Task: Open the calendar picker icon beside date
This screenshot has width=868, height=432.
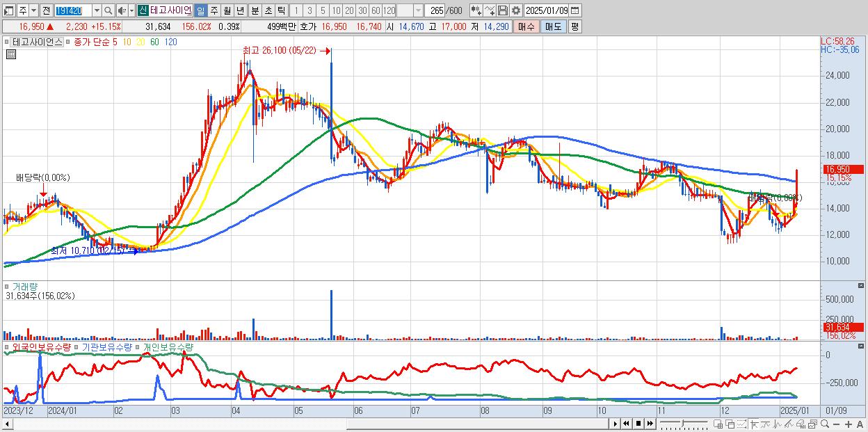Action: click(574, 10)
